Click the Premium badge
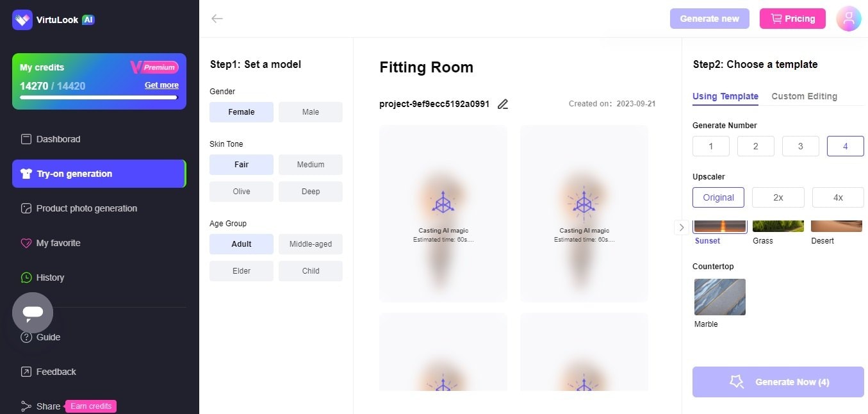 [154, 67]
